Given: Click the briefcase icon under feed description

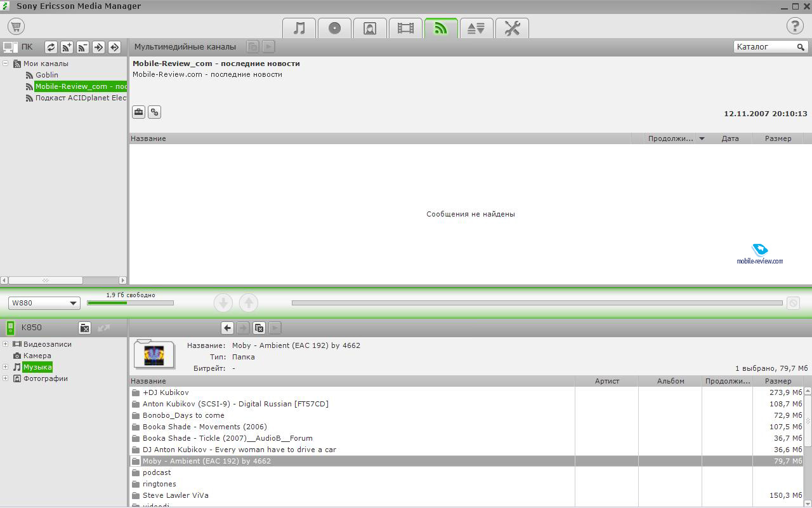Looking at the screenshot, I should (138, 112).
